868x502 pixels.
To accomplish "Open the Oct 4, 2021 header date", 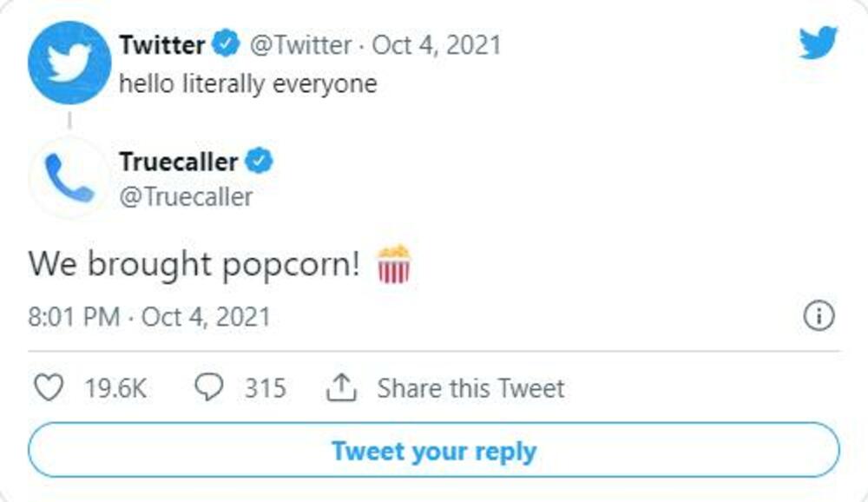I will tap(437, 44).
